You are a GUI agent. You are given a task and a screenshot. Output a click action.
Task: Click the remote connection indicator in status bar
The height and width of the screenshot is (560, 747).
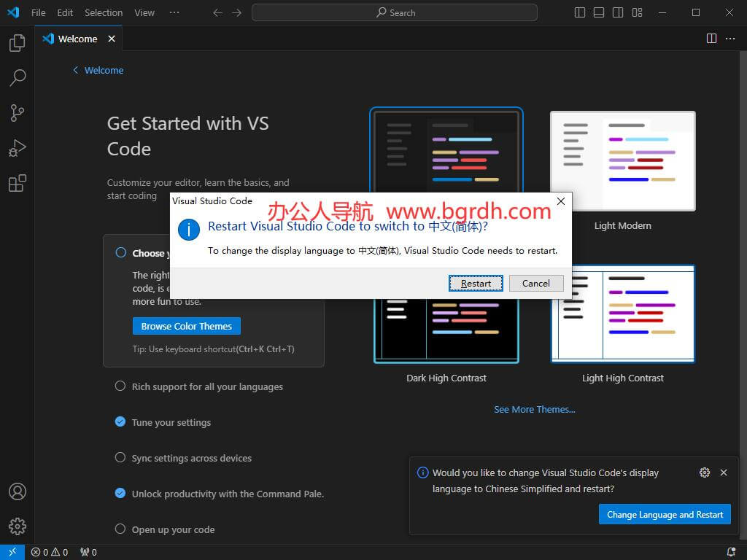pyautogui.click(x=12, y=552)
